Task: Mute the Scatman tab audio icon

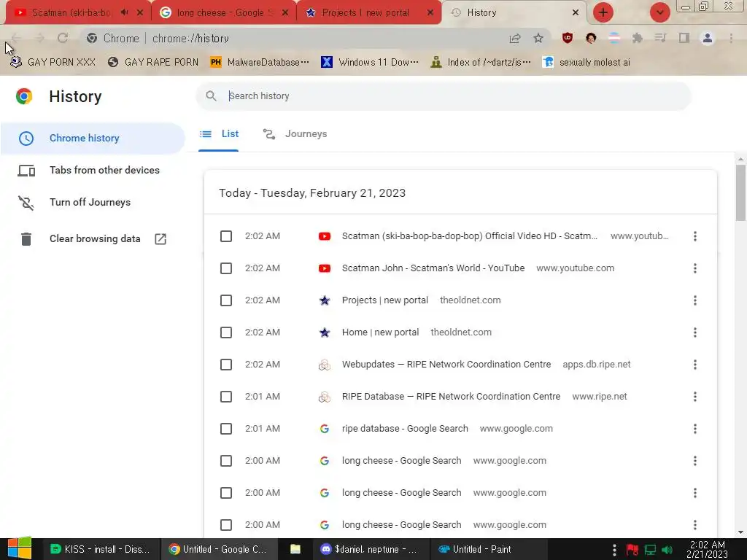Action: pyautogui.click(x=124, y=12)
